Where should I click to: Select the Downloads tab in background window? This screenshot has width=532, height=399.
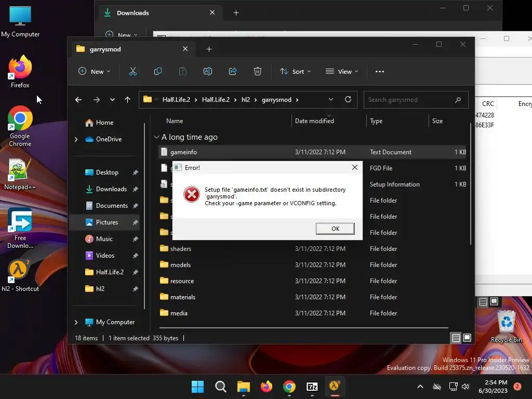pos(159,13)
